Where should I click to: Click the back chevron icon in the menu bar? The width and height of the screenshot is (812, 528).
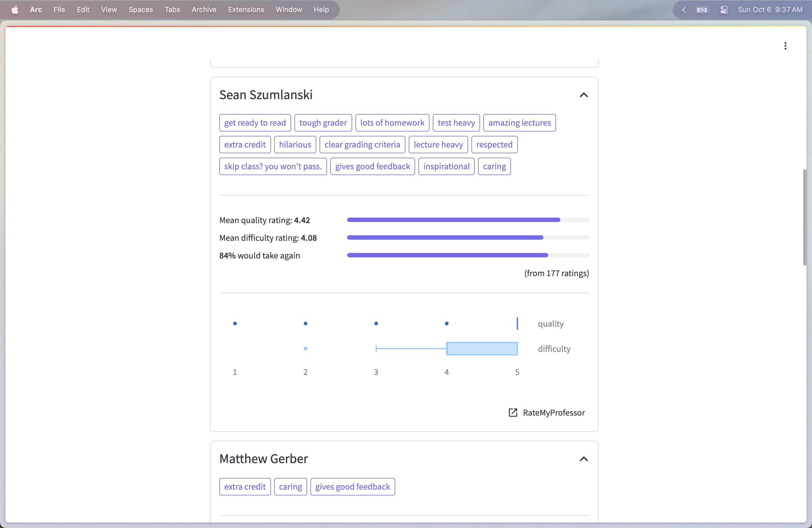684,10
